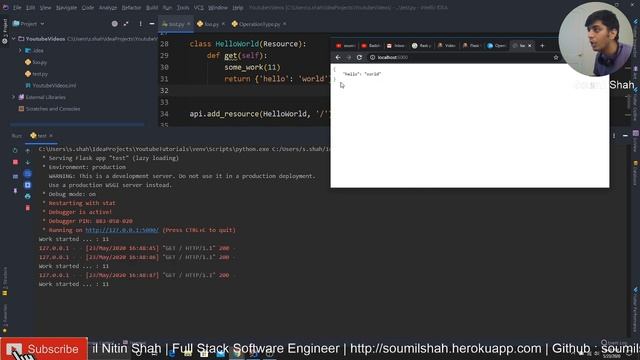640x360 pixels.
Task: Open Project panel options menu
Action: 140,24
